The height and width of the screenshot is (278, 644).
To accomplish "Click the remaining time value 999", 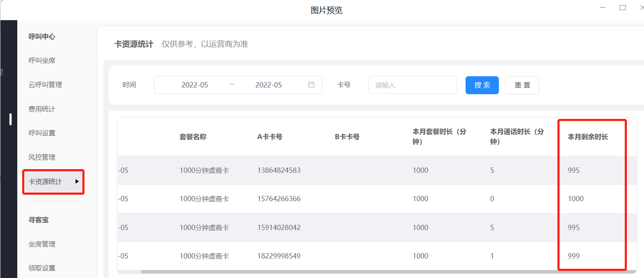I will tap(574, 256).
